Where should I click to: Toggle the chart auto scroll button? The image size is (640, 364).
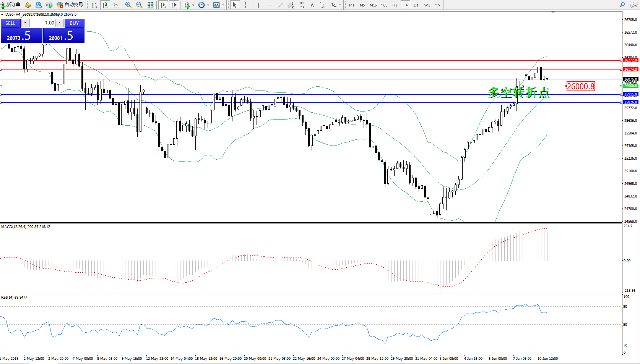pos(163,5)
